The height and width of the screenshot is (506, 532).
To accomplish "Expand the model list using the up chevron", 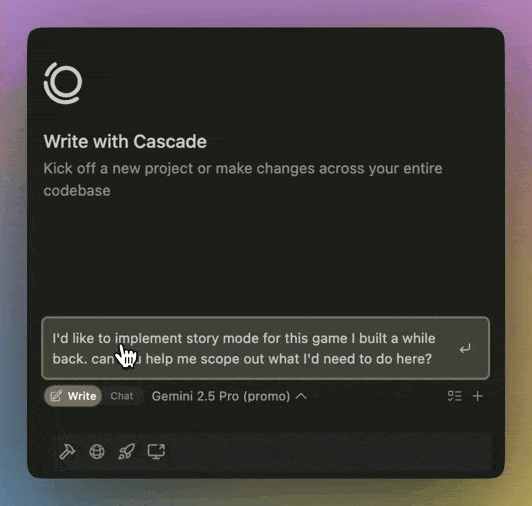I will (x=301, y=396).
